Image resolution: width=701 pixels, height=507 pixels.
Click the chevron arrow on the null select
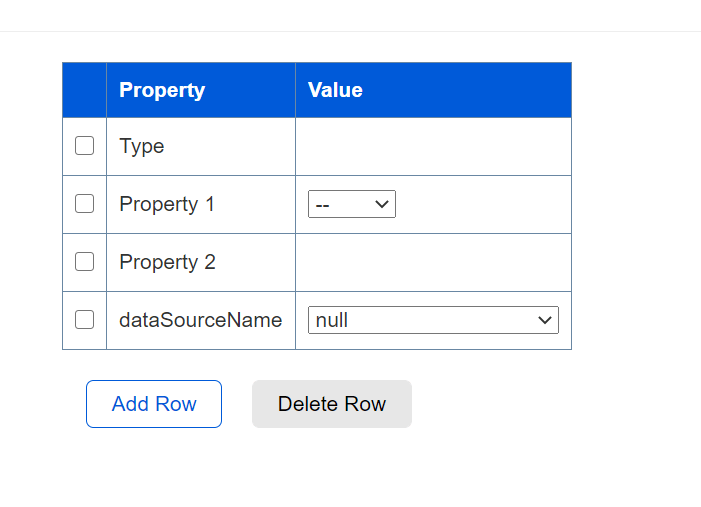545,320
